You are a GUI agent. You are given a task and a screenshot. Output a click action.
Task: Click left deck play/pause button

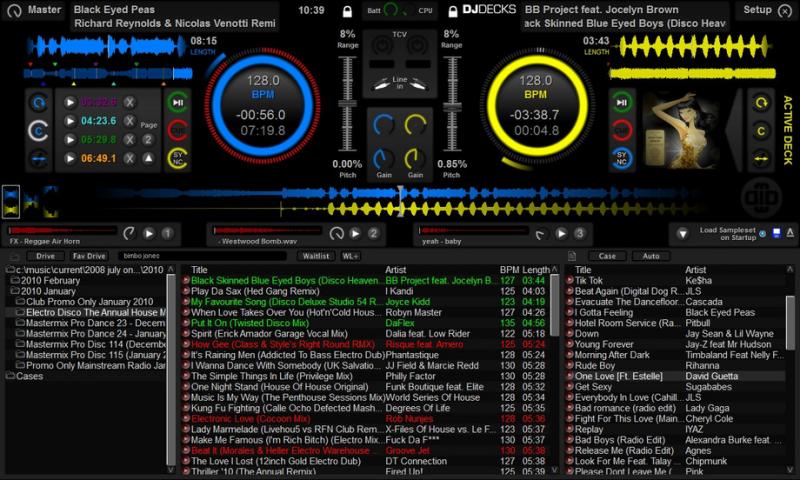pyautogui.click(x=177, y=103)
